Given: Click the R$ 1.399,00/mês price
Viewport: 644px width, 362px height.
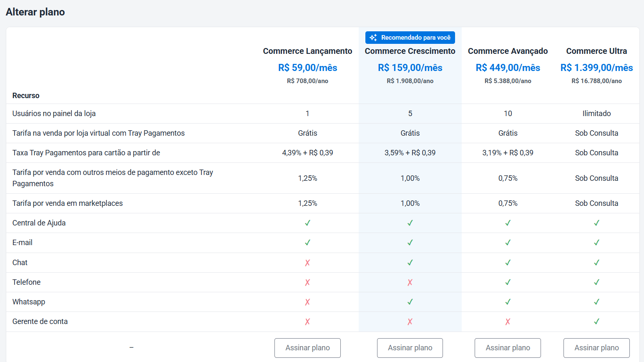Looking at the screenshot, I should [596, 68].
